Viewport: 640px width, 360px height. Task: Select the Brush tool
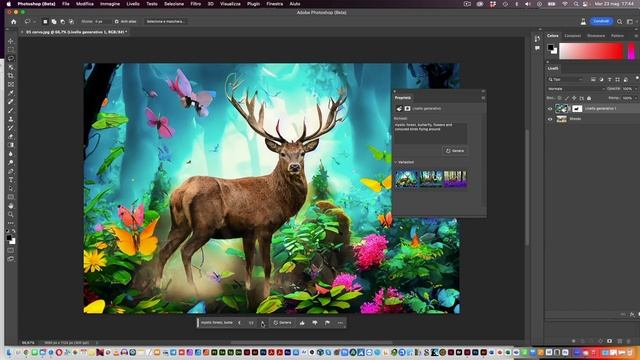[11, 111]
